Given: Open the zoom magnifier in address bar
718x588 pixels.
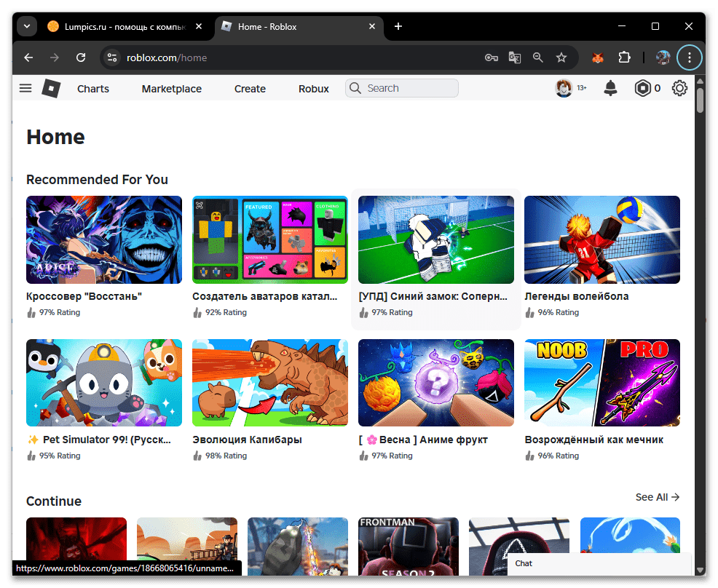Looking at the screenshot, I should pyautogui.click(x=538, y=57).
